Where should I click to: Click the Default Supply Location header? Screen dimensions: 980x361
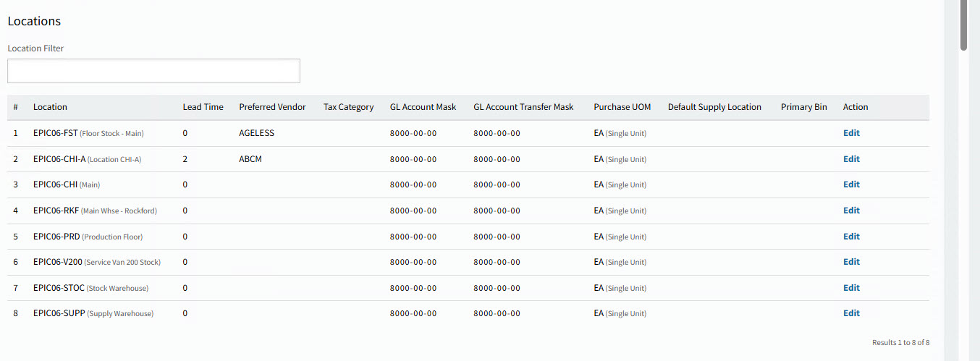(714, 107)
